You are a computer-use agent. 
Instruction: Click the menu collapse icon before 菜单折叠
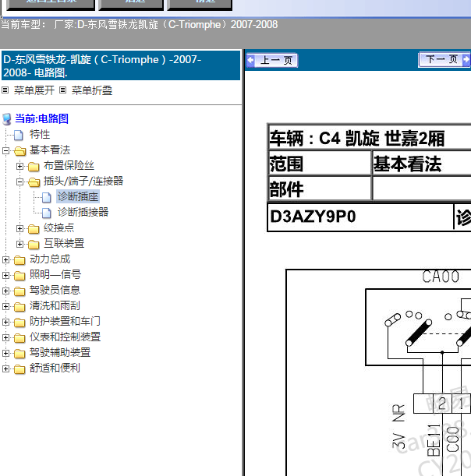click(x=62, y=90)
